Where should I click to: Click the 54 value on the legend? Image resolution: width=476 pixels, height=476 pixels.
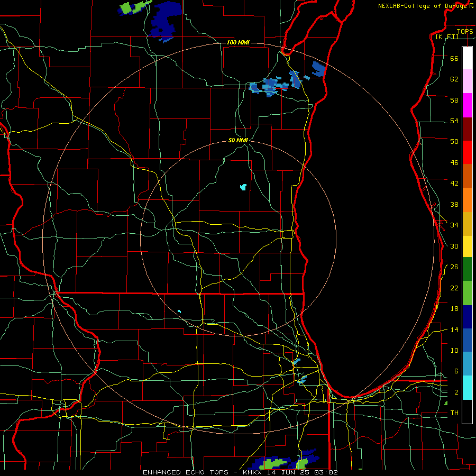click(x=454, y=121)
